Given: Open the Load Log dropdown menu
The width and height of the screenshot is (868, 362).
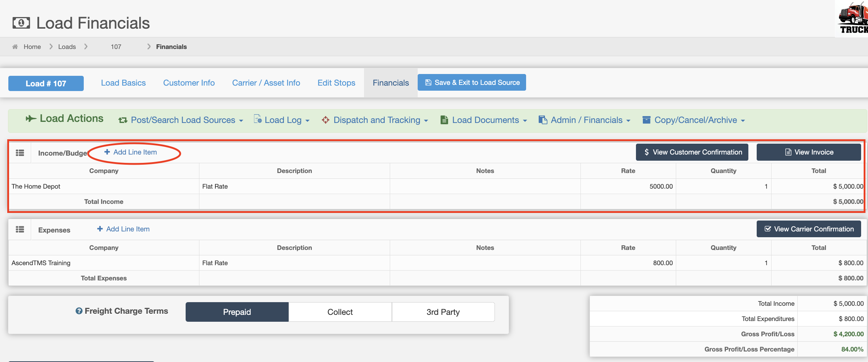Looking at the screenshot, I should tap(283, 120).
